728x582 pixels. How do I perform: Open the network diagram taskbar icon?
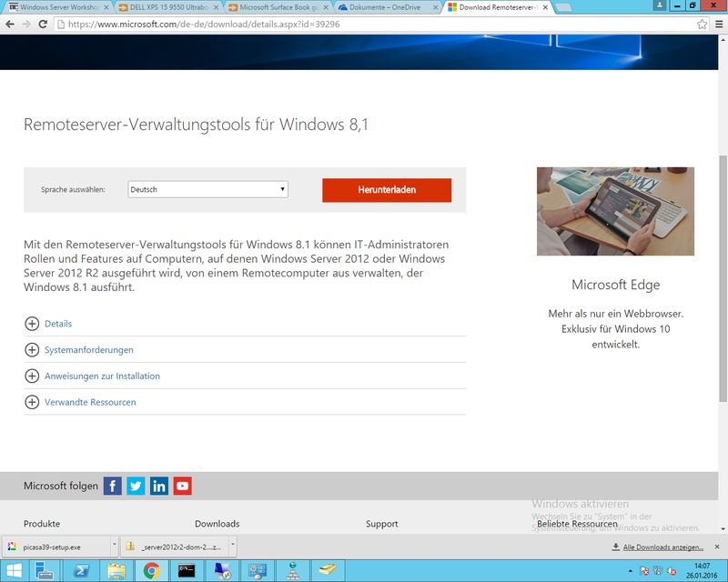pyautogui.click(x=292, y=570)
